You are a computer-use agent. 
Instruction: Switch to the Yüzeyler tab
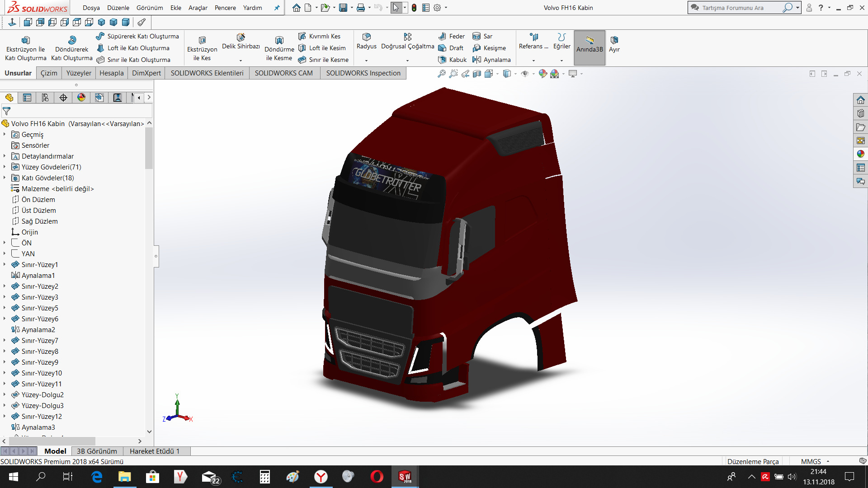point(79,73)
